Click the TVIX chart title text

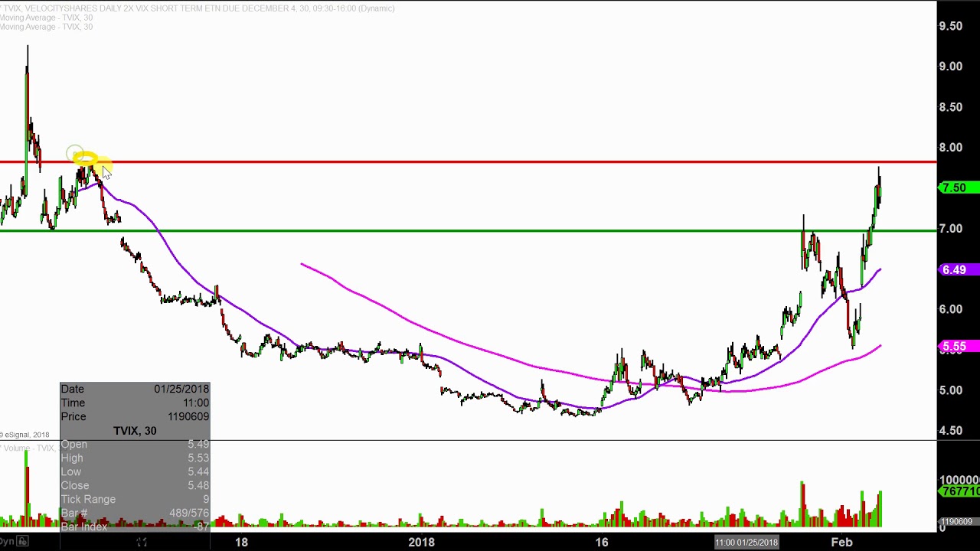pyautogui.click(x=199, y=8)
